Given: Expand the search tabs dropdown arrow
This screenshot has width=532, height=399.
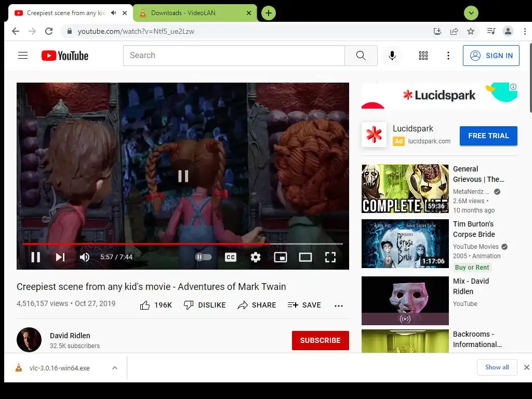Looking at the screenshot, I should (471, 13).
